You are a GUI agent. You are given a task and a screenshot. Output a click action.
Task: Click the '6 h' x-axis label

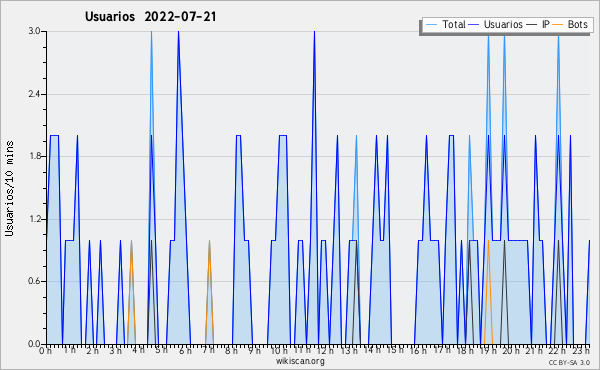(185, 350)
